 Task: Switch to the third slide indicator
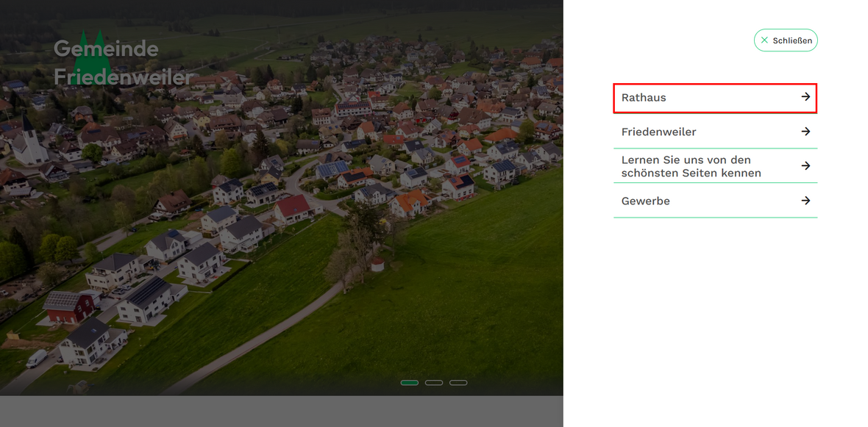pos(458,382)
